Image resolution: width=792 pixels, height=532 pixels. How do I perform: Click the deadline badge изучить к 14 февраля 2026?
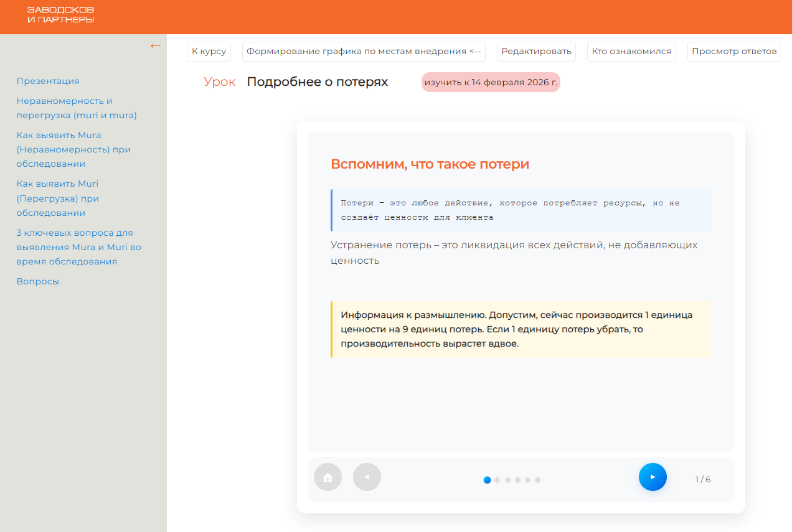491,82
